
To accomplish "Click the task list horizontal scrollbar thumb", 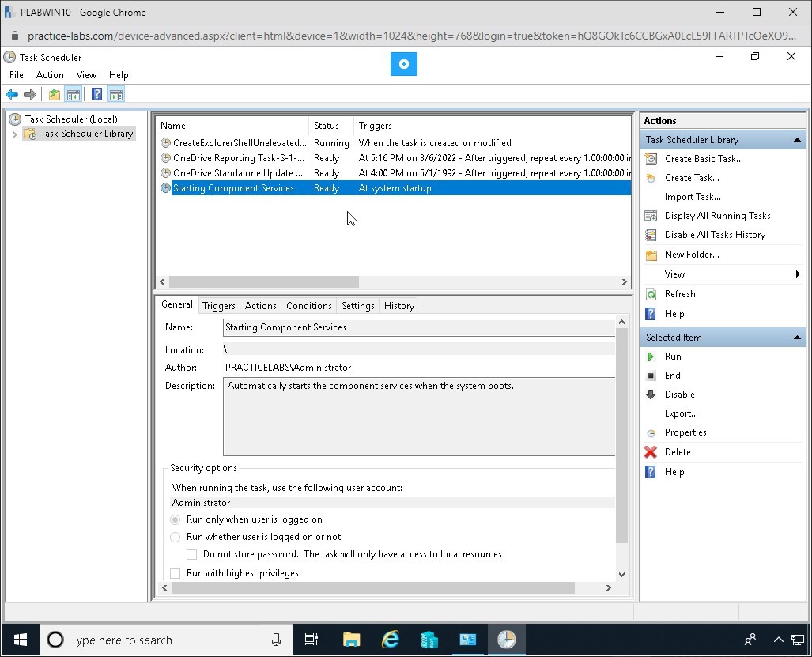I will [264, 282].
